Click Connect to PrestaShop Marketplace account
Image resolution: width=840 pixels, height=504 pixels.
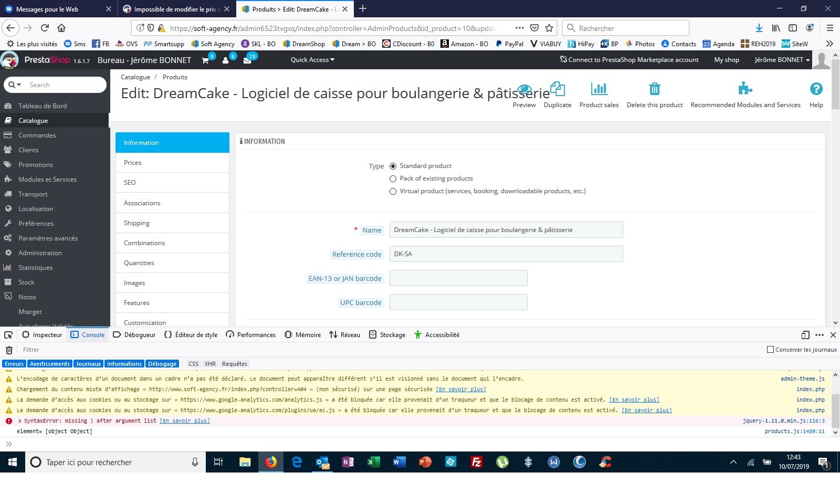pos(629,60)
